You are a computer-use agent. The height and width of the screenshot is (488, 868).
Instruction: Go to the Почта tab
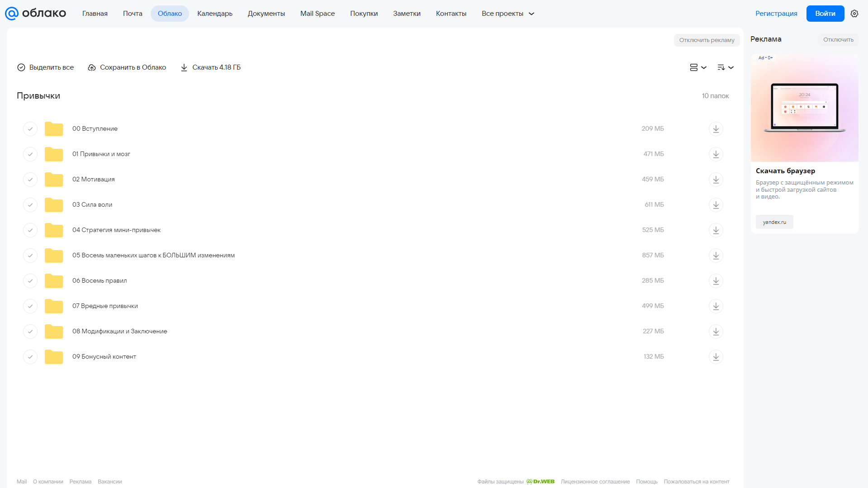click(x=133, y=14)
